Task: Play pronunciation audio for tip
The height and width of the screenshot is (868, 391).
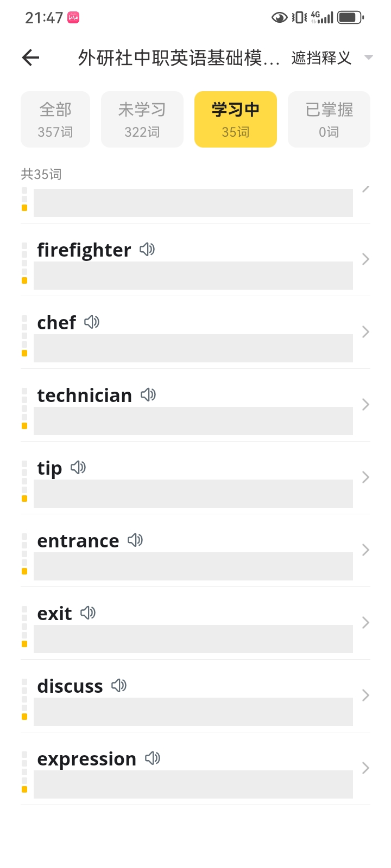Action: [78, 468]
